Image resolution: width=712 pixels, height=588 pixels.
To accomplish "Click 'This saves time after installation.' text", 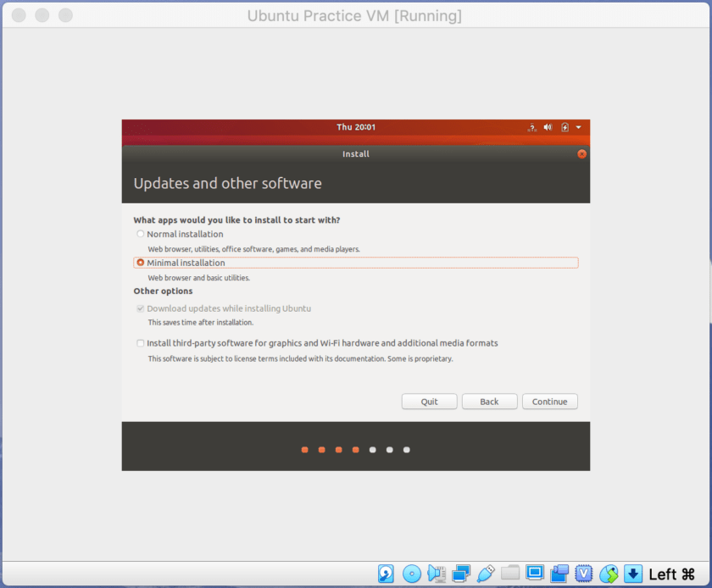I will 201,322.
